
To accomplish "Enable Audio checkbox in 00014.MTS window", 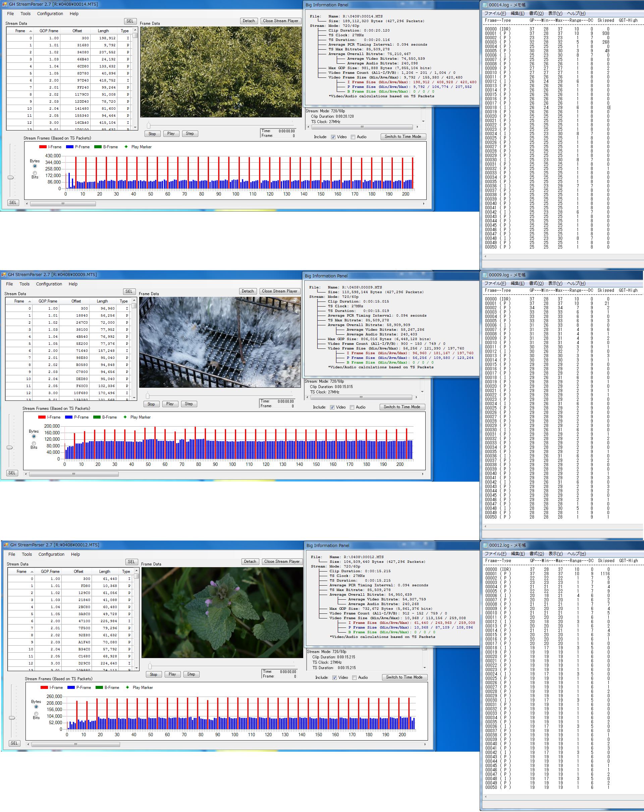I will coord(353,137).
